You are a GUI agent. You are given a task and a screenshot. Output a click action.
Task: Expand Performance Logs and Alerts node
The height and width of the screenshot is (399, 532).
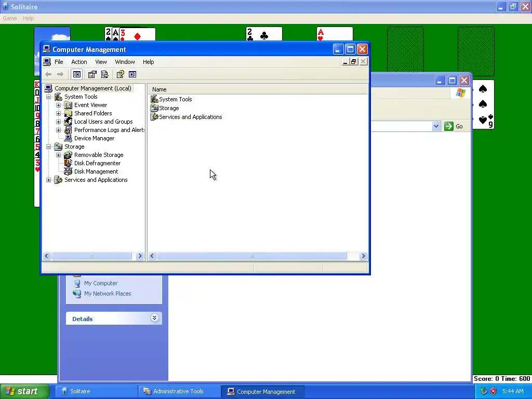(58, 130)
